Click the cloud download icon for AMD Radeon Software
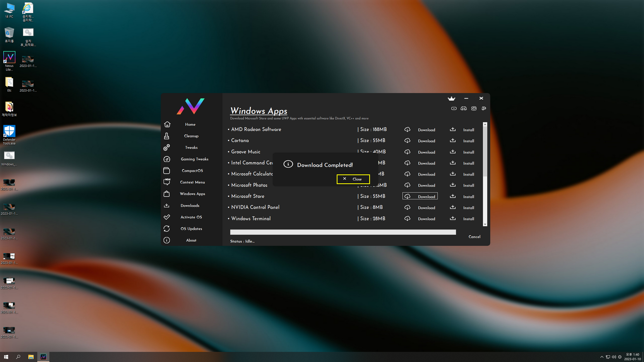This screenshot has height=362, width=644. (408, 130)
